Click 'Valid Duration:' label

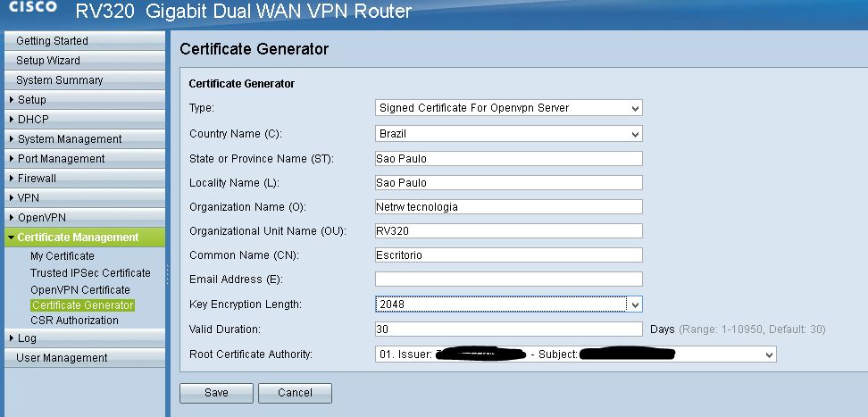tap(225, 329)
